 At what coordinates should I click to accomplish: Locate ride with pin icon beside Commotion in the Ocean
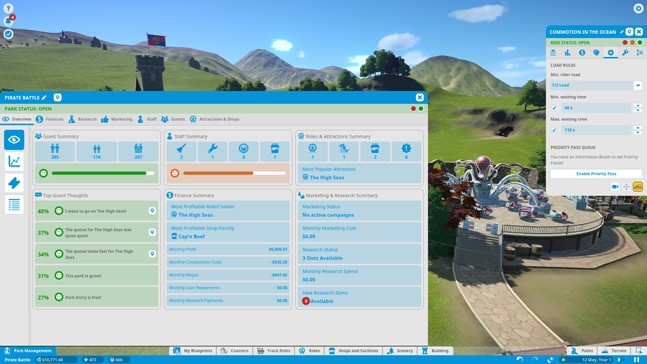coord(629,32)
